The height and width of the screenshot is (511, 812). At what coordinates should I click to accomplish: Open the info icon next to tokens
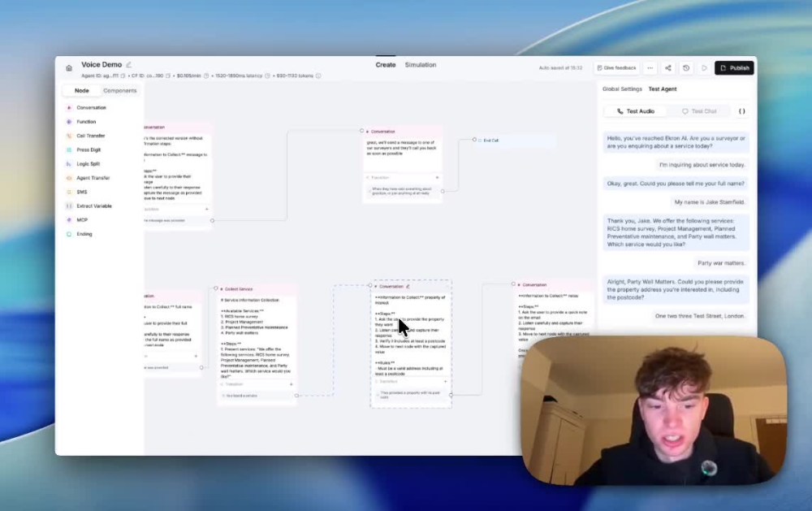pos(318,76)
